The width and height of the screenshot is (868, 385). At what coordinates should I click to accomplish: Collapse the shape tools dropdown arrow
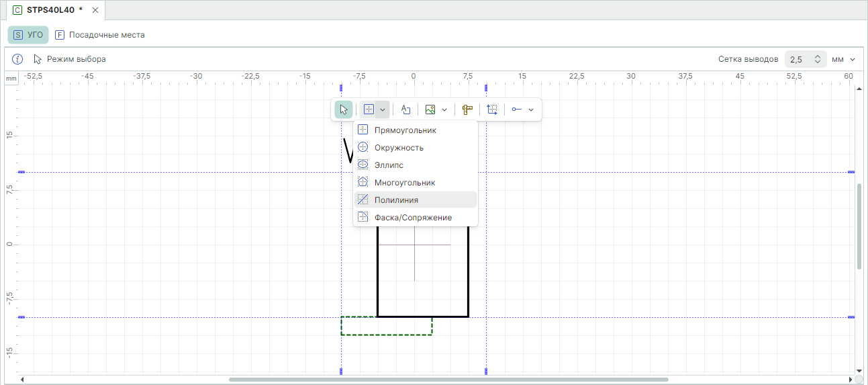(x=383, y=110)
